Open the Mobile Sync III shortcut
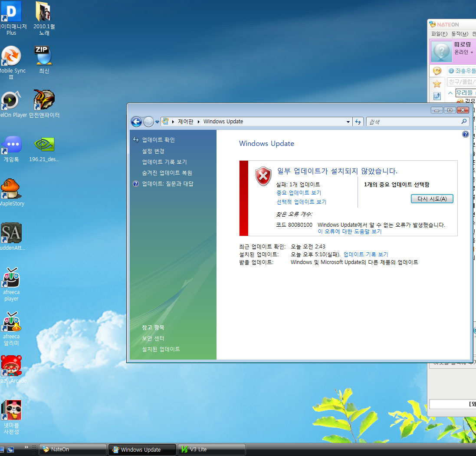Image resolution: width=476 pixels, height=456 pixels. tap(12, 63)
